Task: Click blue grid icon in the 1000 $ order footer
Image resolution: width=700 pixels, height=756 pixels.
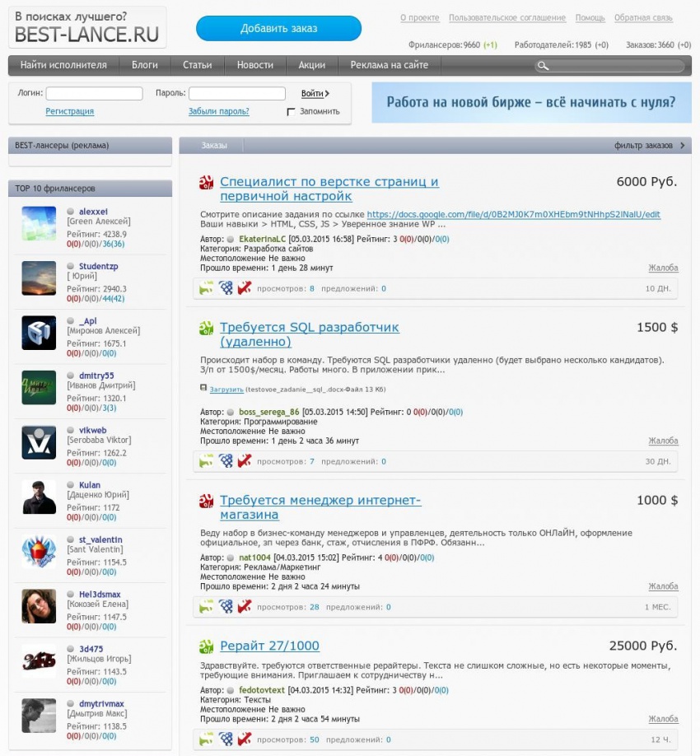Action: tap(226, 607)
